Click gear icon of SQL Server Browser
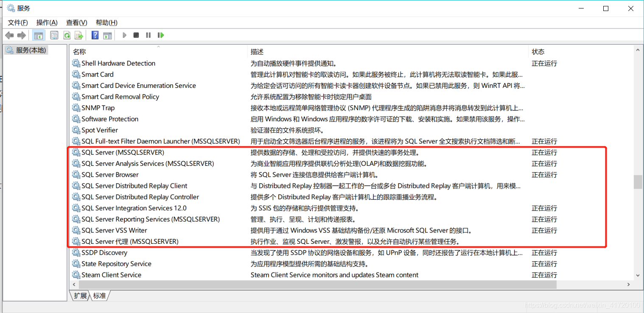 pos(76,174)
